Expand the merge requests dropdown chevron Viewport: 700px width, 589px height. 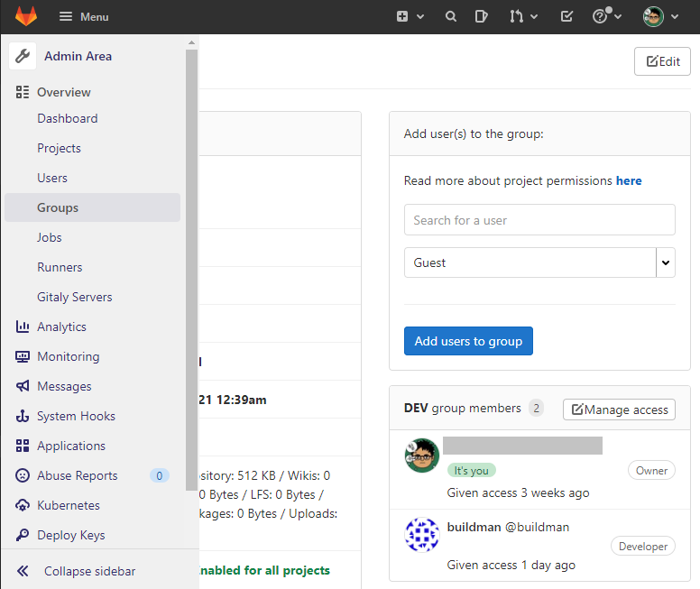pos(534,17)
